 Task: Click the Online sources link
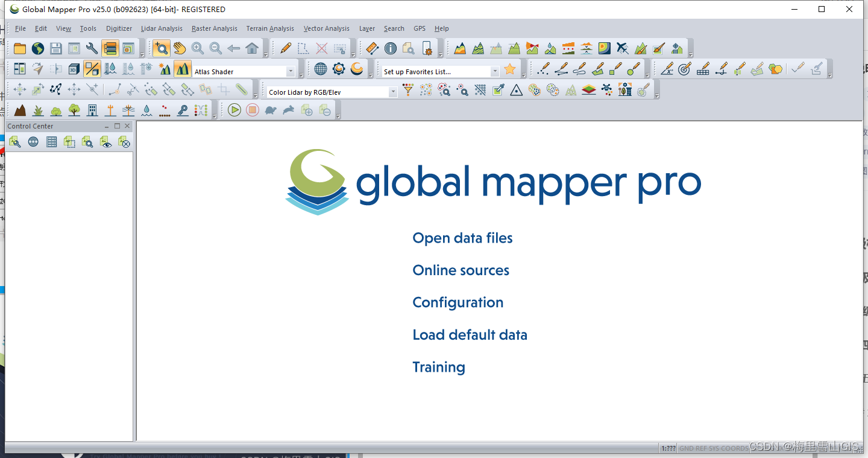click(x=461, y=270)
